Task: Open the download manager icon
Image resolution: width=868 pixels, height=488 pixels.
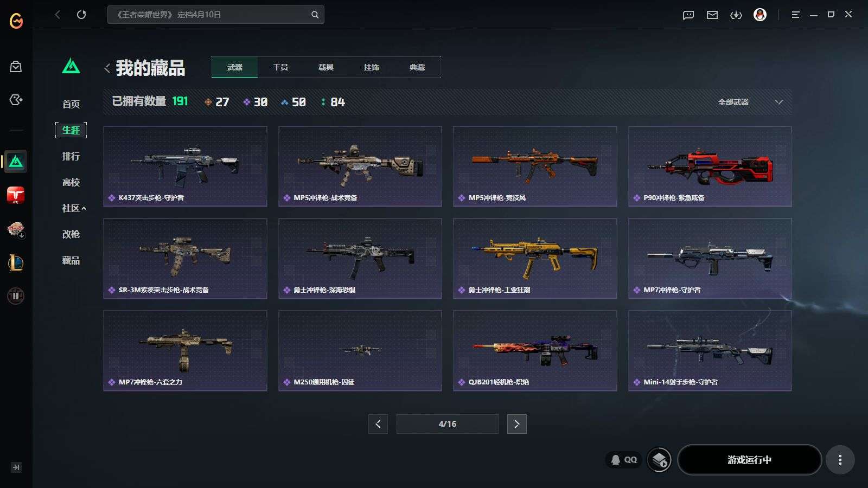Action: pos(736,15)
